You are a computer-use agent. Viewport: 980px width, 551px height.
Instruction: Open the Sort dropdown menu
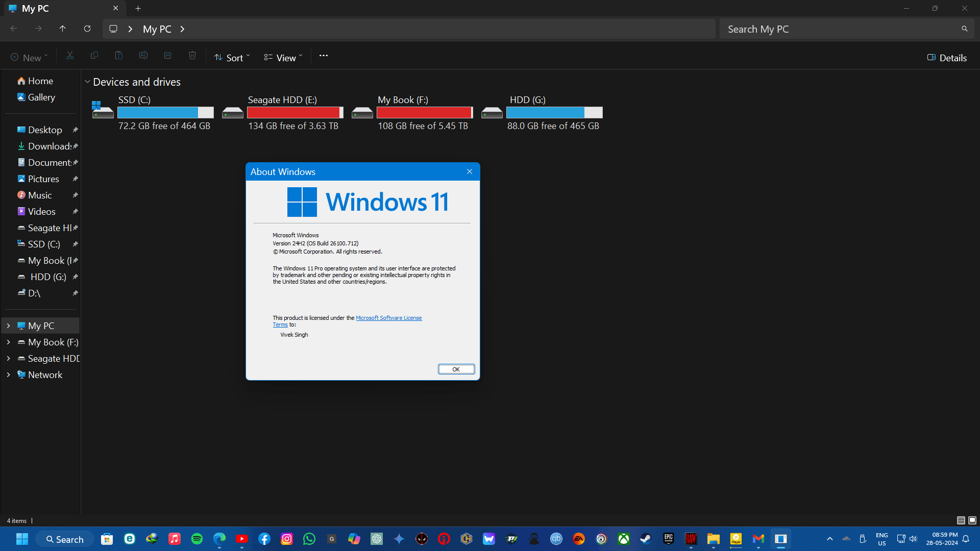coord(232,57)
